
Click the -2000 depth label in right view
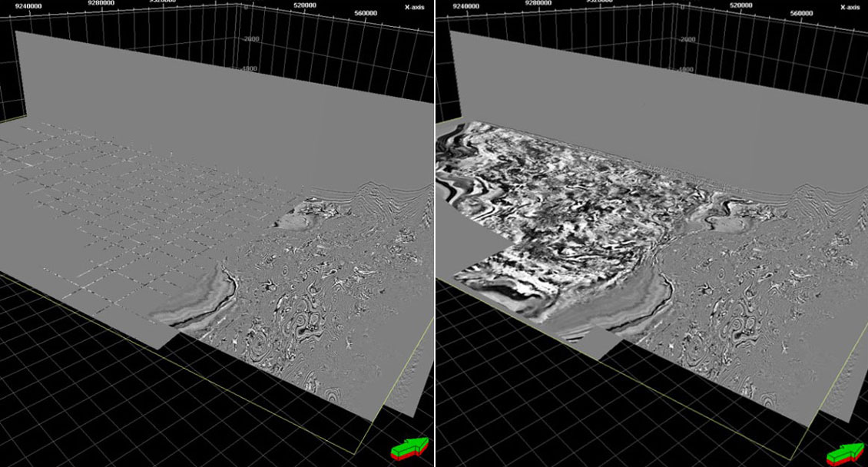pos(687,39)
